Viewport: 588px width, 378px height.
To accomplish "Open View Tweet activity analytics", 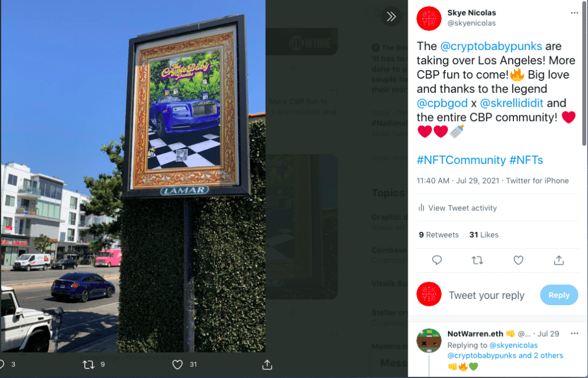I will 458,208.
